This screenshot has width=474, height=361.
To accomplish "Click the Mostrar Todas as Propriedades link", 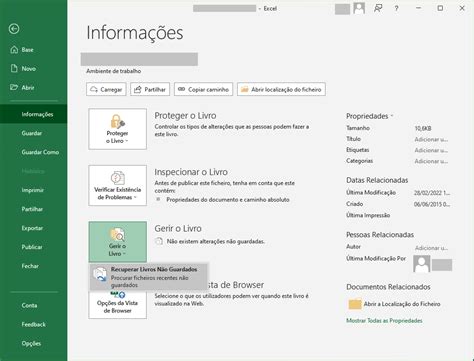I will [x=384, y=321].
